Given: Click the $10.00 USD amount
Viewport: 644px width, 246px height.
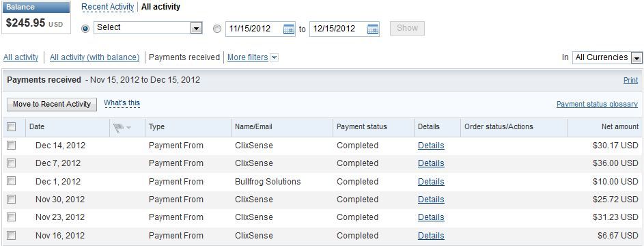Looking at the screenshot, I should [615, 182].
